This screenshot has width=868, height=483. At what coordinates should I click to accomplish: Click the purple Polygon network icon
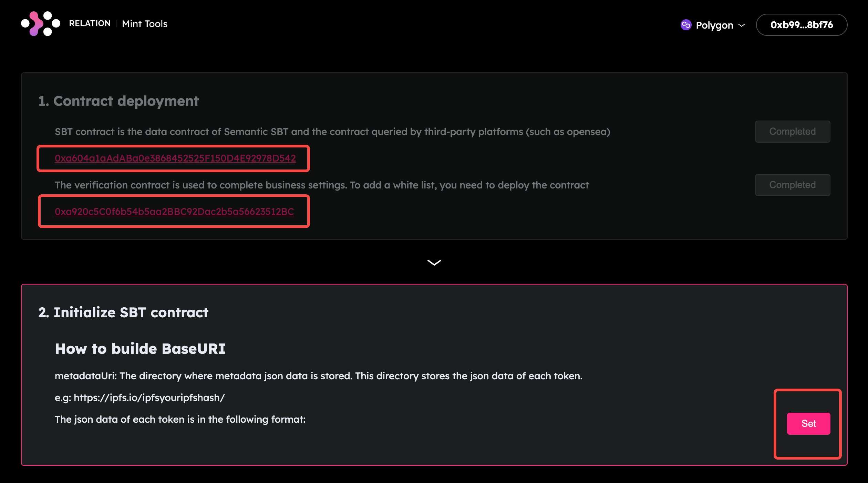click(686, 25)
